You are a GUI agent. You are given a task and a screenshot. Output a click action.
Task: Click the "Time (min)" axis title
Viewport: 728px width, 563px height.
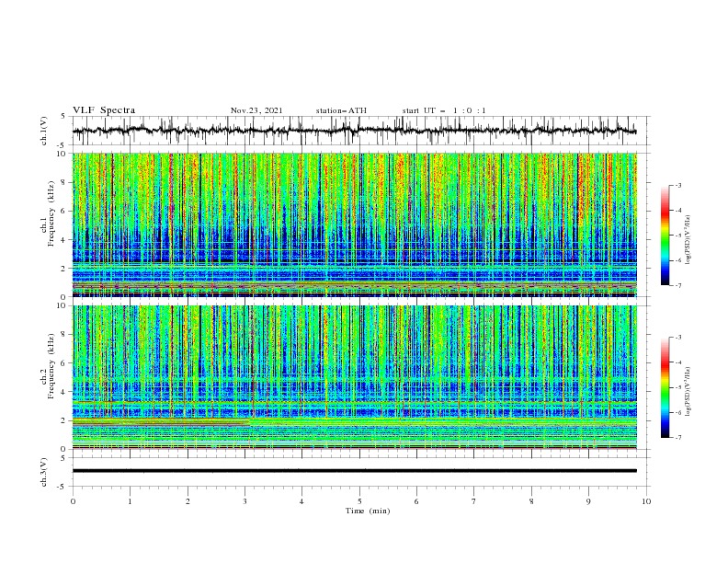tap(368, 511)
